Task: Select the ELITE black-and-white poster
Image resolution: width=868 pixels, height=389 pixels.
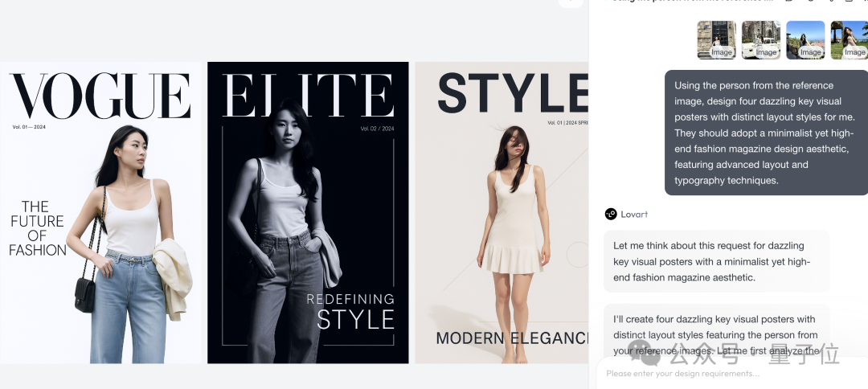Action: click(x=308, y=212)
